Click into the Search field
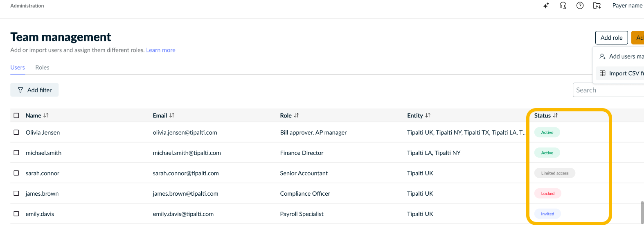The height and width of the screenshot is (226, 644). click(608, 90)
